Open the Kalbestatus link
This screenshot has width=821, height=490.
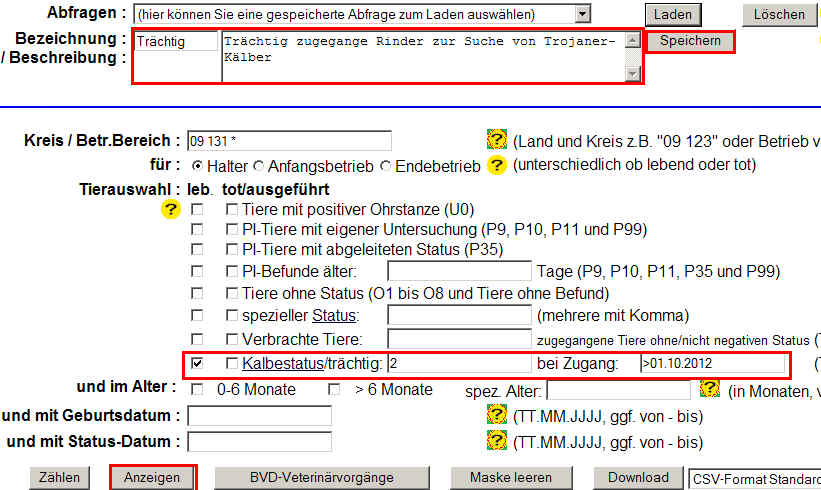click(x=283, y=363)
